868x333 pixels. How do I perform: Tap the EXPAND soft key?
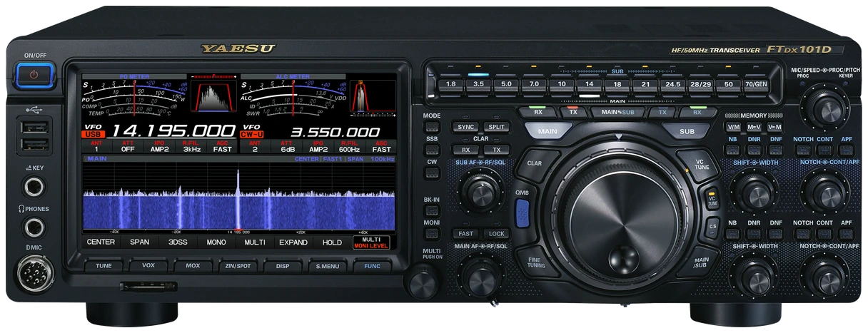pos(293,242)
